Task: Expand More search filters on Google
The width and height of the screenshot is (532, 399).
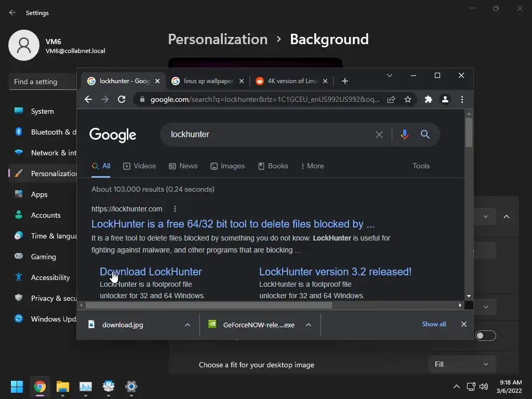Action: coord(312,166)
